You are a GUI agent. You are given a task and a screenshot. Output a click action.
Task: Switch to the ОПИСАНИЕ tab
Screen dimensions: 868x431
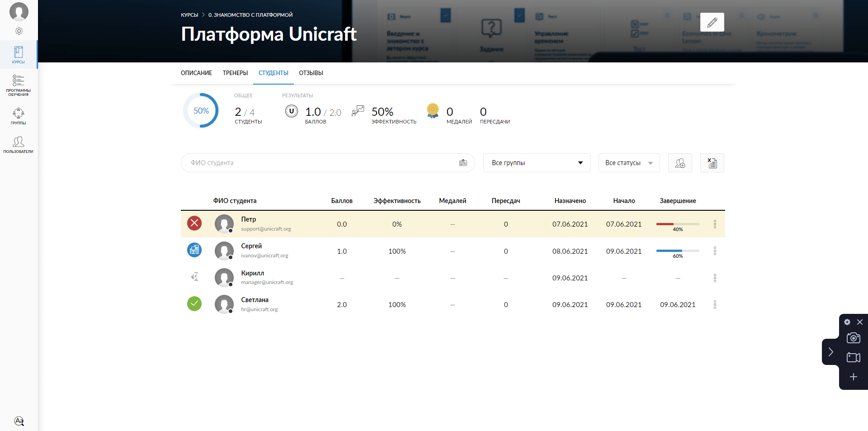[x=196, y=73]
